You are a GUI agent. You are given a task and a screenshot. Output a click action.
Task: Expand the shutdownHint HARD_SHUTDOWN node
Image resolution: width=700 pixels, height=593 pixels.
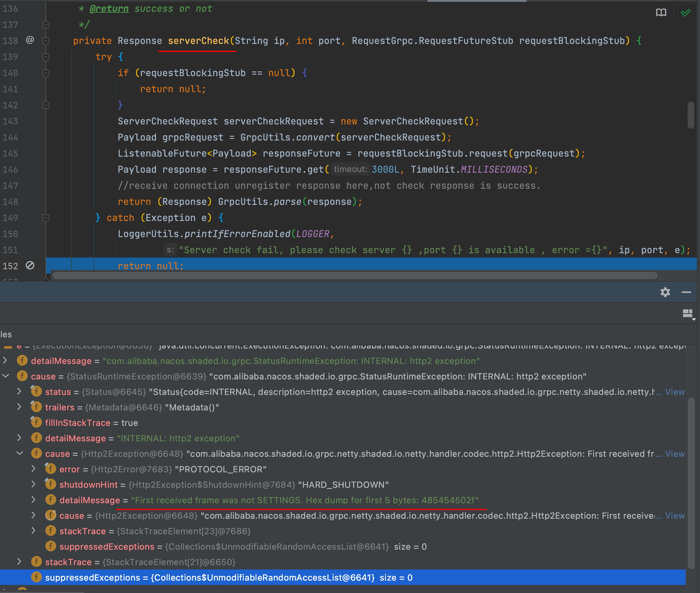point(33,484)
